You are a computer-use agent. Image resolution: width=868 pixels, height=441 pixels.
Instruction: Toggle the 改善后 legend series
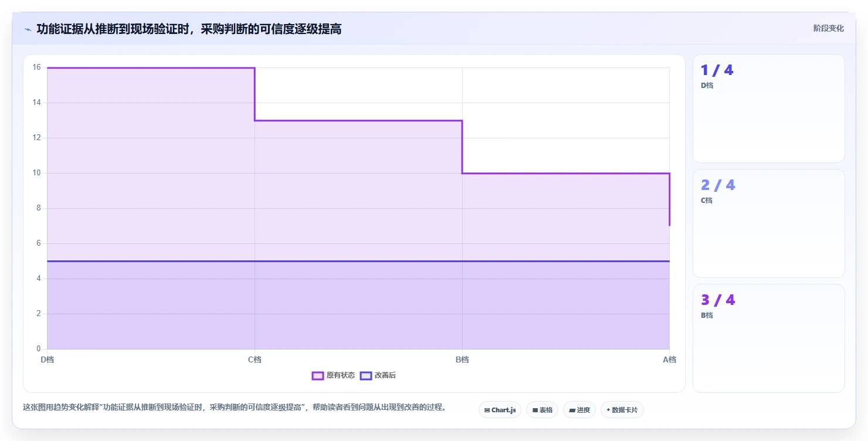click(378, 375)
